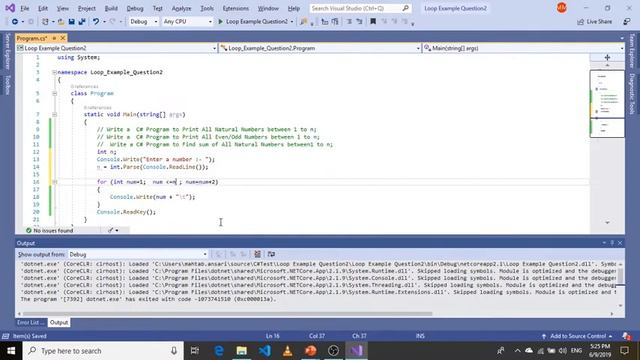Collapse the for loop block
Viewport: 640px width, 360px height.
[x=54, y=182]
